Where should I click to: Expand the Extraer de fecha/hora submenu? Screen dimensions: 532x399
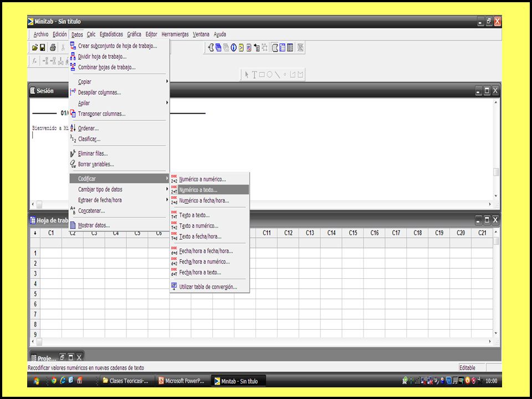point(119,200)
